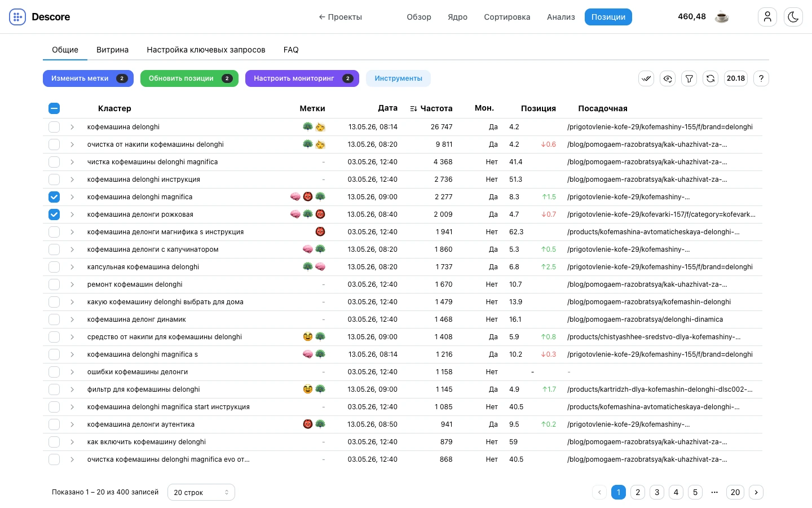The image size is (812, 508).
Task: Go to page 2
Action: coord(638,492)
